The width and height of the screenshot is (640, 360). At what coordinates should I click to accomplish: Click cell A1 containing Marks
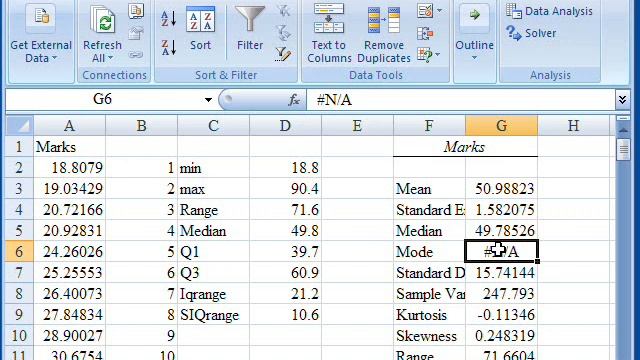tap(69, 147)
